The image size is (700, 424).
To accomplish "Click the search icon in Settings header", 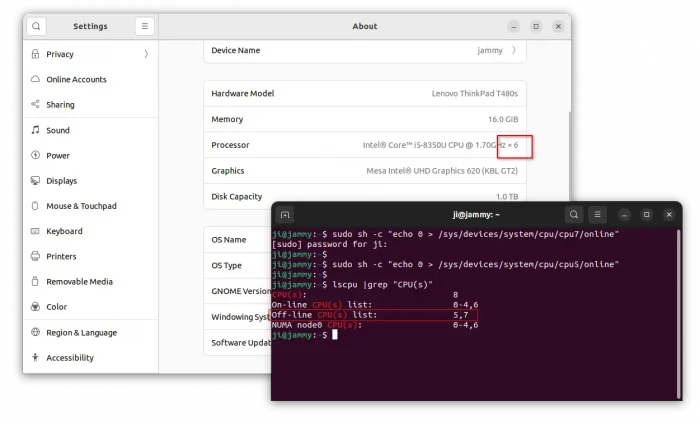I will point(37,26).
